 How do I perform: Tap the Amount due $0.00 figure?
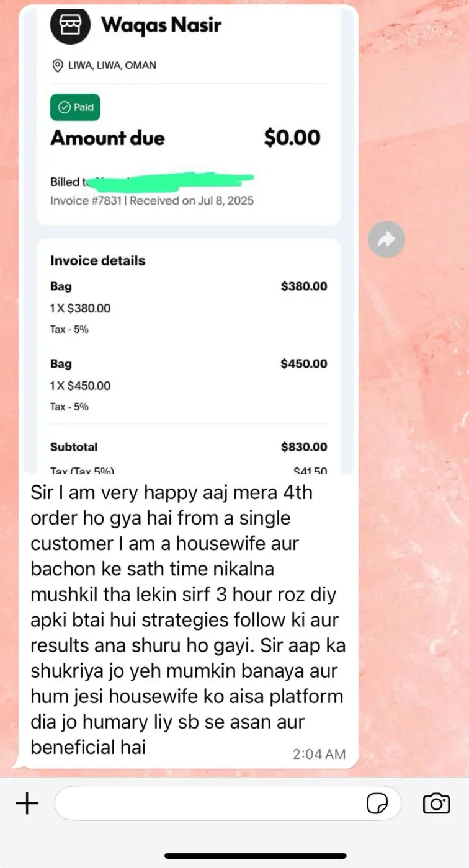[292, 138]
